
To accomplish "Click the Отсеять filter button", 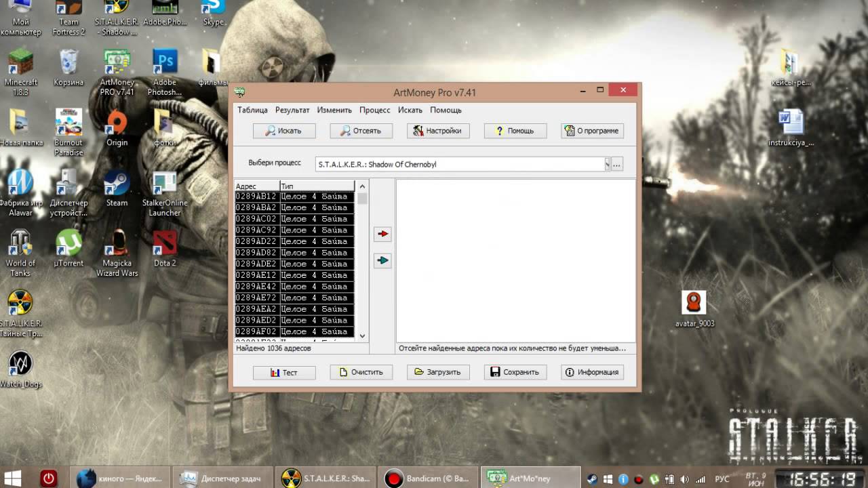I will [361, 131].
